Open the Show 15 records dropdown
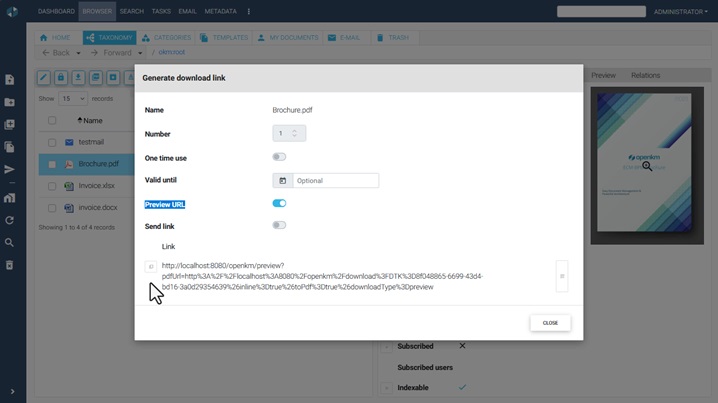 (73, 98)
